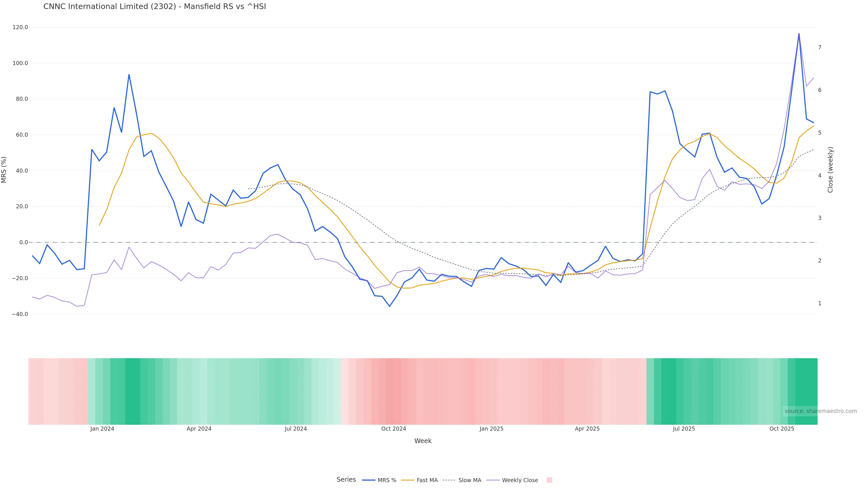Select the Apr 2025 x-axis label
Screen dimensions: 868x488
point(587,429)
